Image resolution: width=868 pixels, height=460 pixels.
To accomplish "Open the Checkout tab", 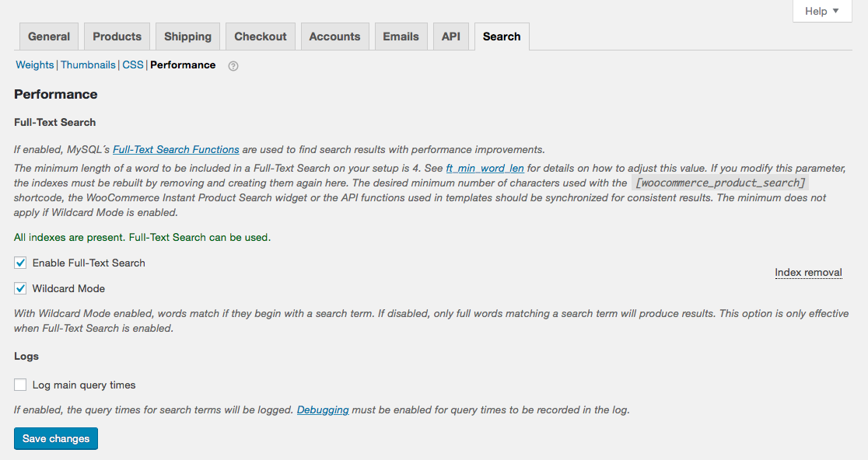I will [x=261, y=37].
